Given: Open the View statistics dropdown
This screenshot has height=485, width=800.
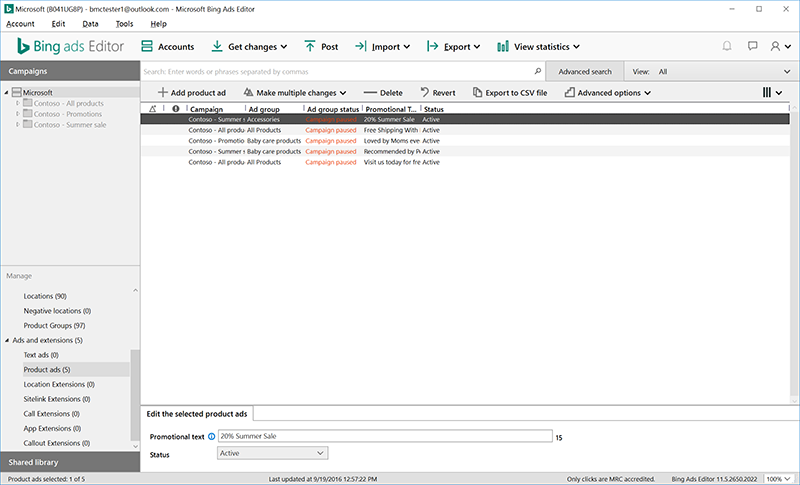Looking at the screenshot, I should click(x=538, y=46).
